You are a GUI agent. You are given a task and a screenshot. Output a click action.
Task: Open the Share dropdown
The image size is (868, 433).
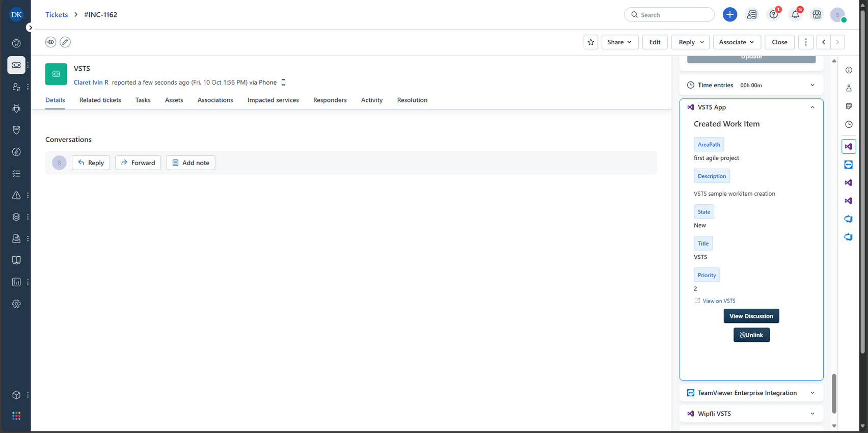click(620, 42)
